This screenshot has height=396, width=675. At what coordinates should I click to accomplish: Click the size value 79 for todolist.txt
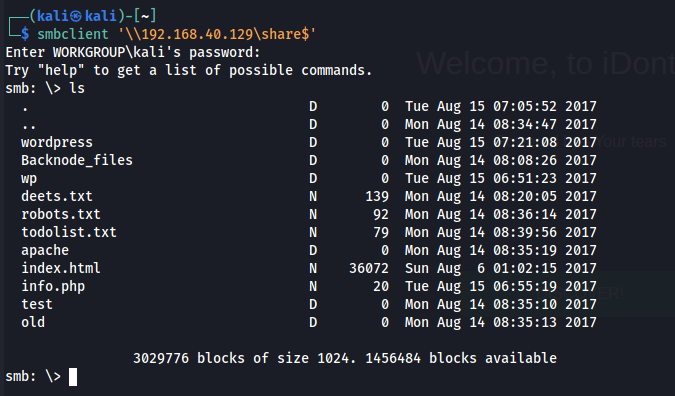tap(381, 232)
